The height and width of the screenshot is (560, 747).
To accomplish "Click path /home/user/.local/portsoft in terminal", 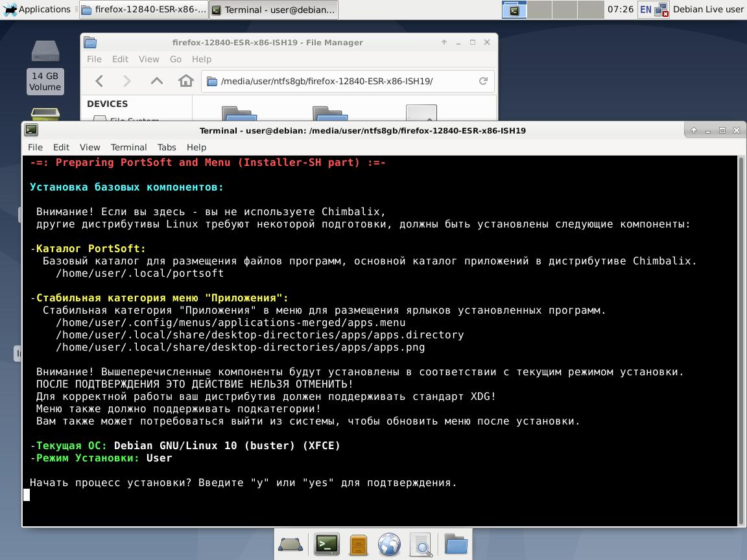I will click(x=139, y=274).
